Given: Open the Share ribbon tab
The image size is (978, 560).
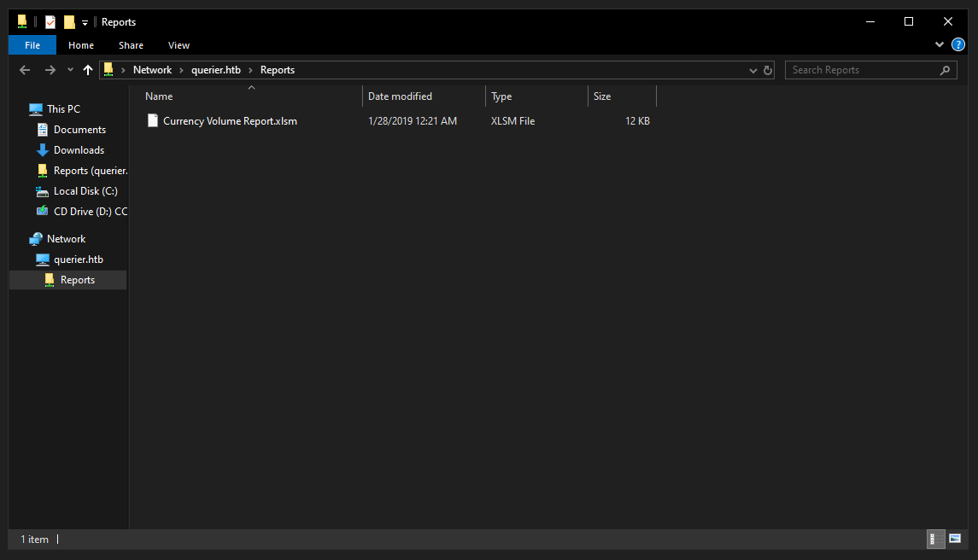Looking at the screenshot, I should [x=131, y=45].
